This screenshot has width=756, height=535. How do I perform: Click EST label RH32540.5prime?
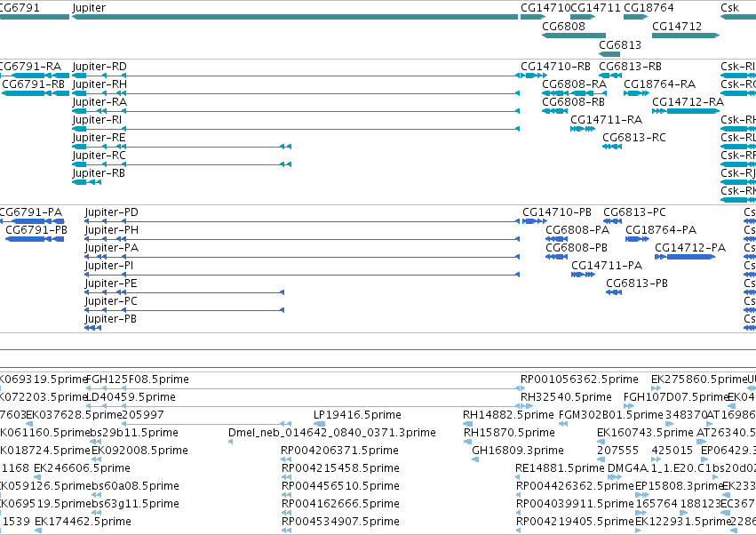click(x=566, y=397)
